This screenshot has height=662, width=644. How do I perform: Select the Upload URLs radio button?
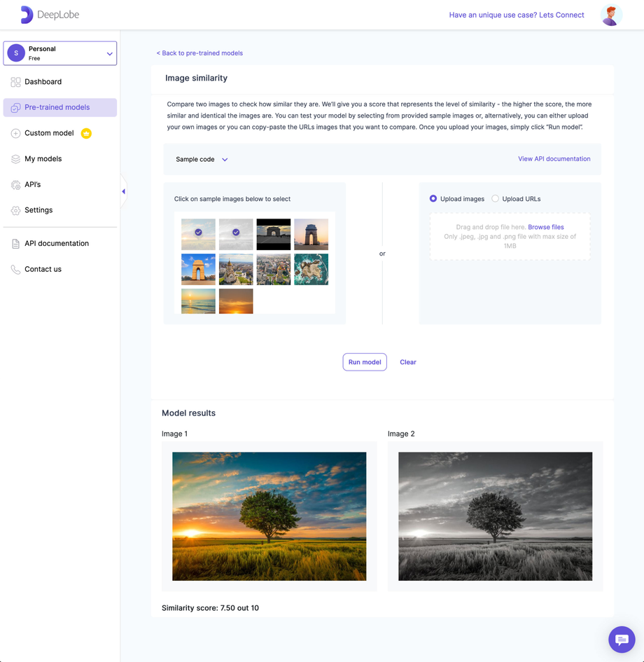[x=495, y=198]
